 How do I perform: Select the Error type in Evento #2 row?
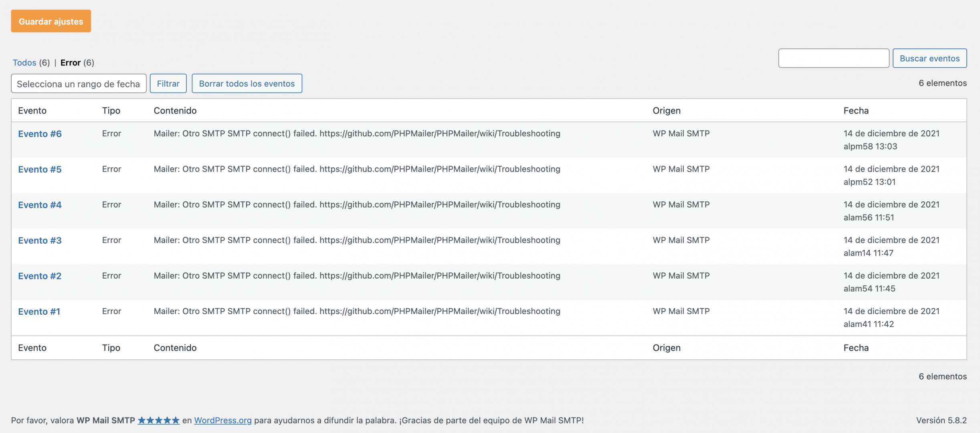tap(111, 275)
